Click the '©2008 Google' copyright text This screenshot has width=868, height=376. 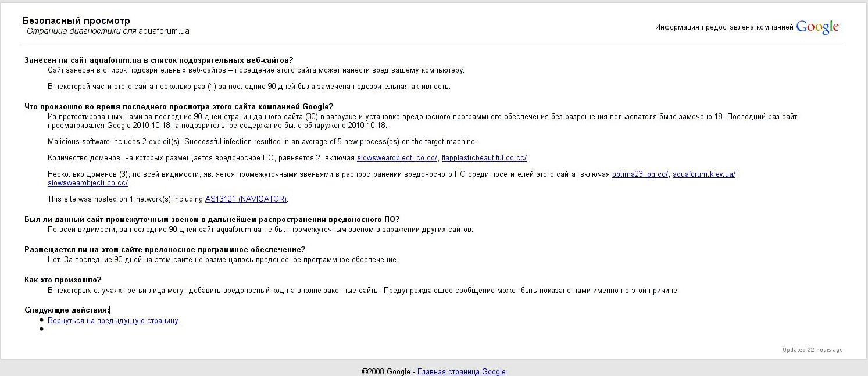pos(386,372)
